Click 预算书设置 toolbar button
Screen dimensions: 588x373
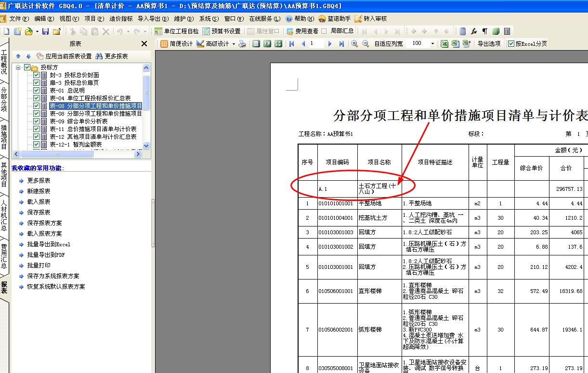221,31
